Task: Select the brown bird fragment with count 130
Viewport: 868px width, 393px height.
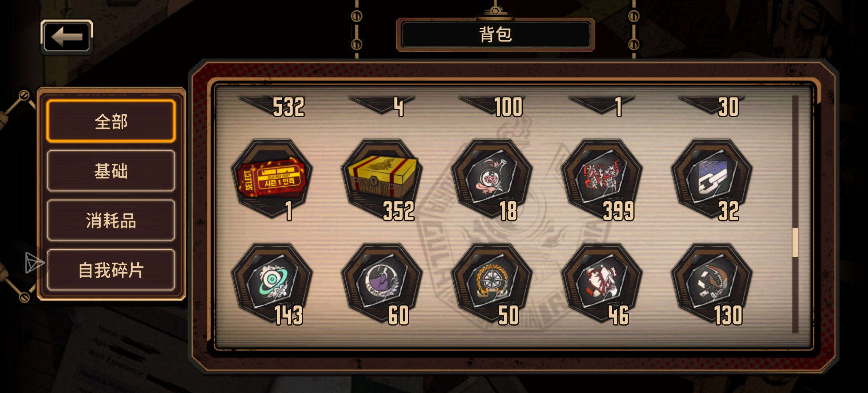Action: 712,283
